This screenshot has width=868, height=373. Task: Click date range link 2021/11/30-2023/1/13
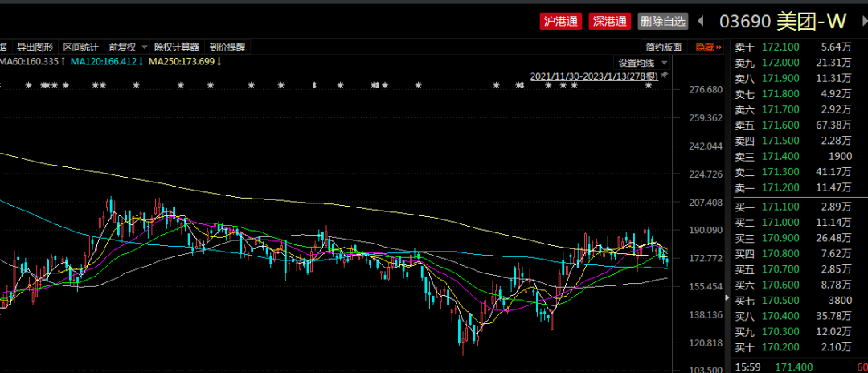click(594, 76)
